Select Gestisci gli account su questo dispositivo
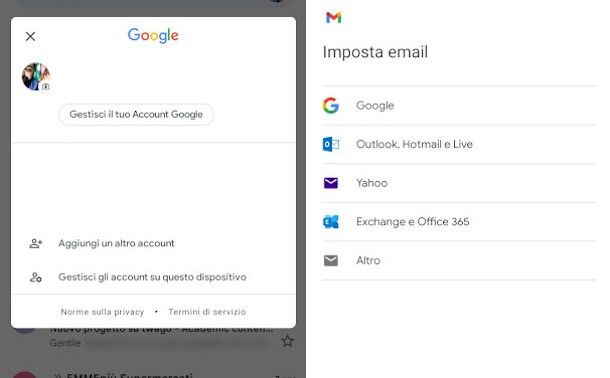The height and width of the screenshot is (378, 610). point(152,277)
